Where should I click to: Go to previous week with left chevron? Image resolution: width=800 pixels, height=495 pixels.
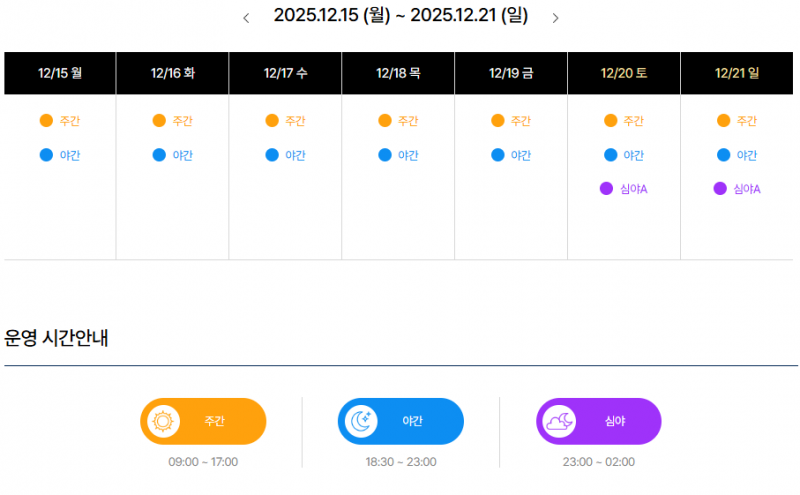pos(247,17)
